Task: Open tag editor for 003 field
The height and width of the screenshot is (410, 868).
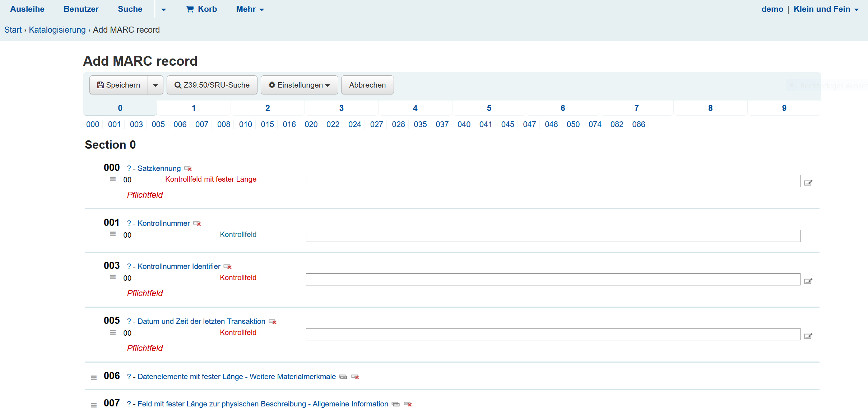Action: pos(808,281)
